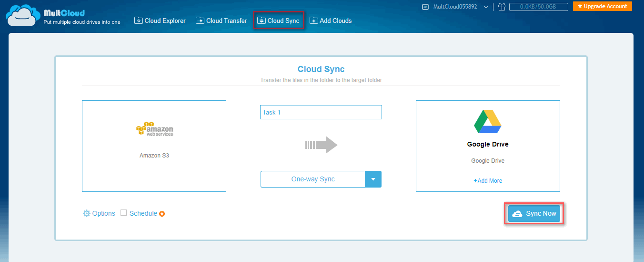Select the Amazon S3 source box
The height and width of the screenshot is (262, 644).
coord(154,146)
